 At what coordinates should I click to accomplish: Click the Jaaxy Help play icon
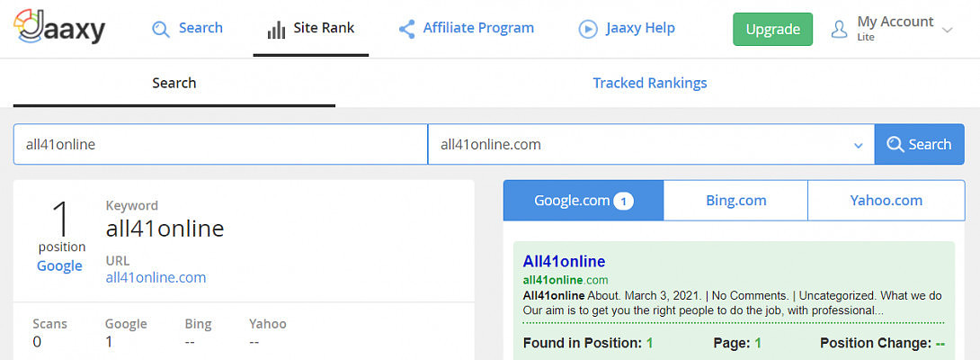click(x=588, y=29)
